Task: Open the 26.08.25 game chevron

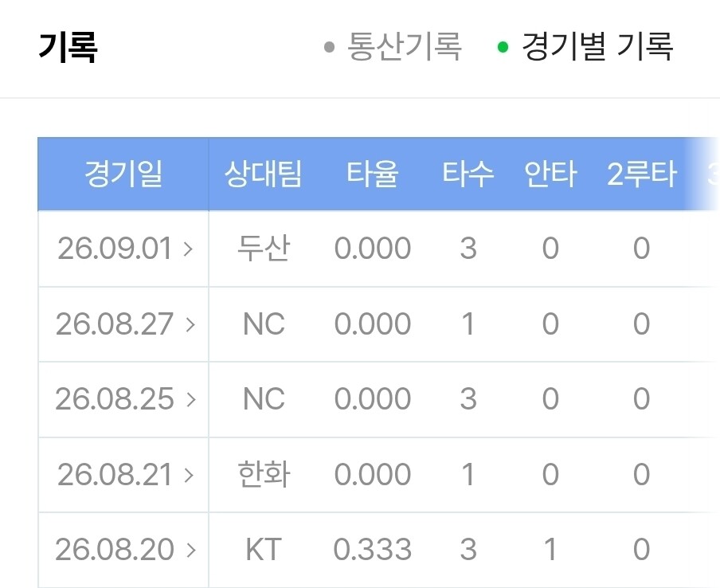Action: [x=191, y=399]
